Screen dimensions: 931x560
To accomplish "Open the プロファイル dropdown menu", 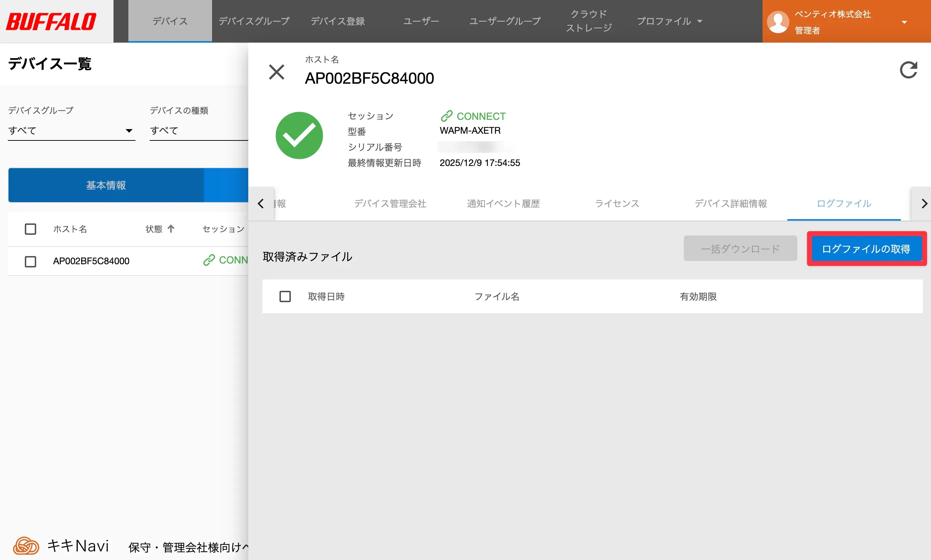I will coord(669,22).
